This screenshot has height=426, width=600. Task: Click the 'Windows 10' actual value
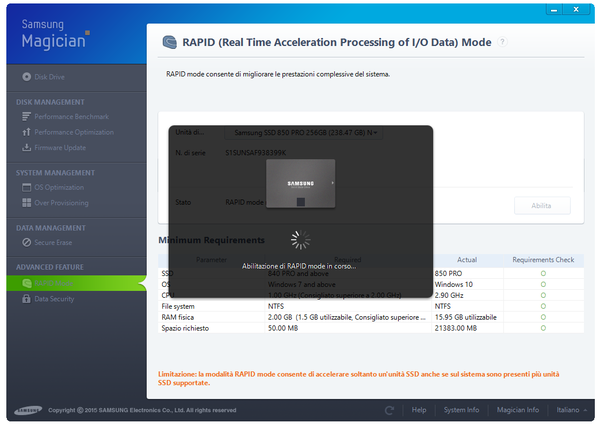pos(453,284)
